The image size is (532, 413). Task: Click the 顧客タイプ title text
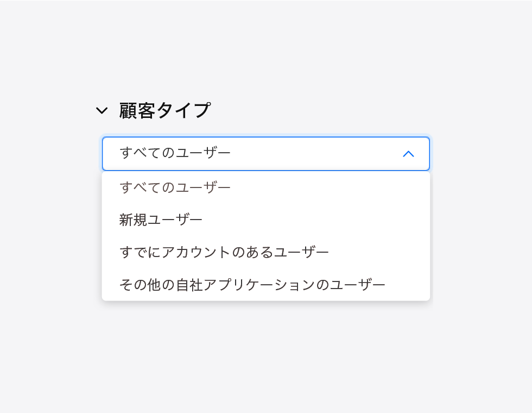coord(164,111)
